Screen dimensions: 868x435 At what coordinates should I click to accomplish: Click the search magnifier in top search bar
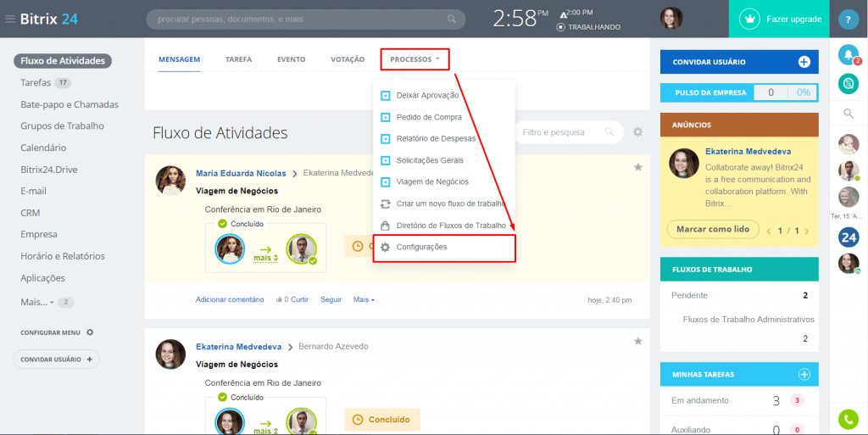[452, 20]
